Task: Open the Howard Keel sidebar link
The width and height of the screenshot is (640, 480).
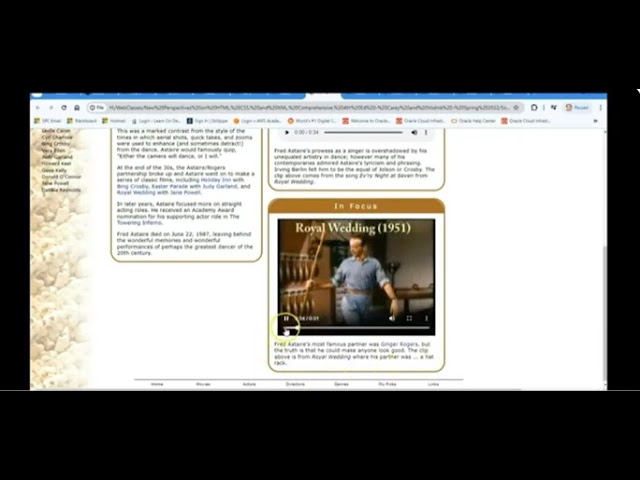Action: pos(56,163)
